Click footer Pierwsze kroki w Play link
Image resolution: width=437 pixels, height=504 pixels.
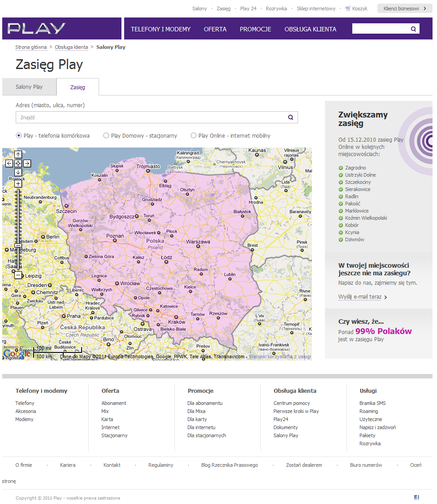296,411
